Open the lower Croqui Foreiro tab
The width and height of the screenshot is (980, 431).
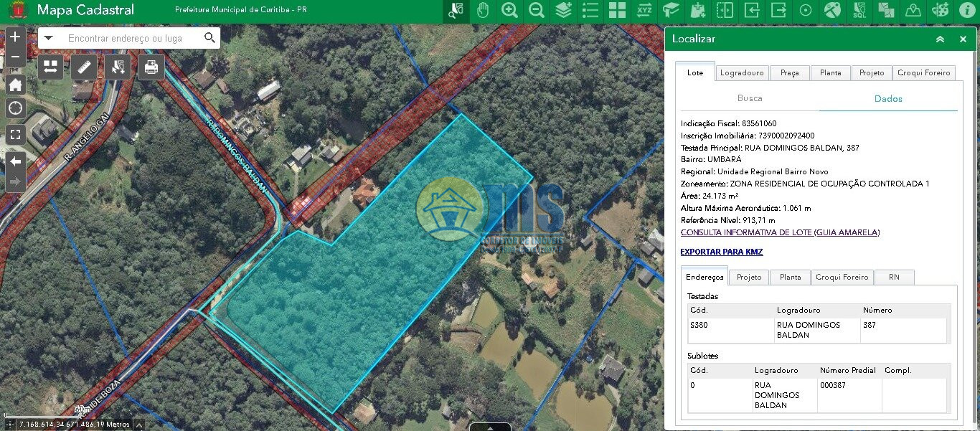tap(842, 278)
